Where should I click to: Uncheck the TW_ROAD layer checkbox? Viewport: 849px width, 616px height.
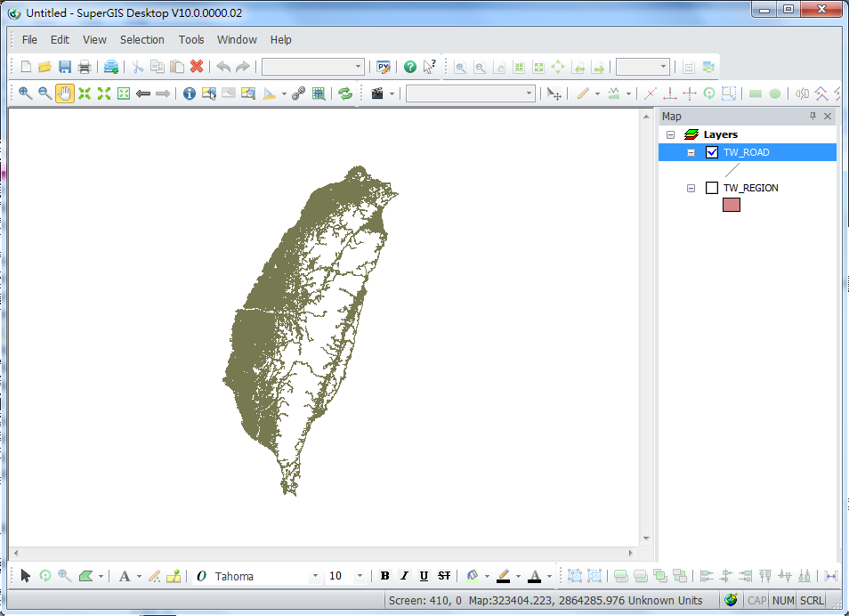[x=712, y=152]
